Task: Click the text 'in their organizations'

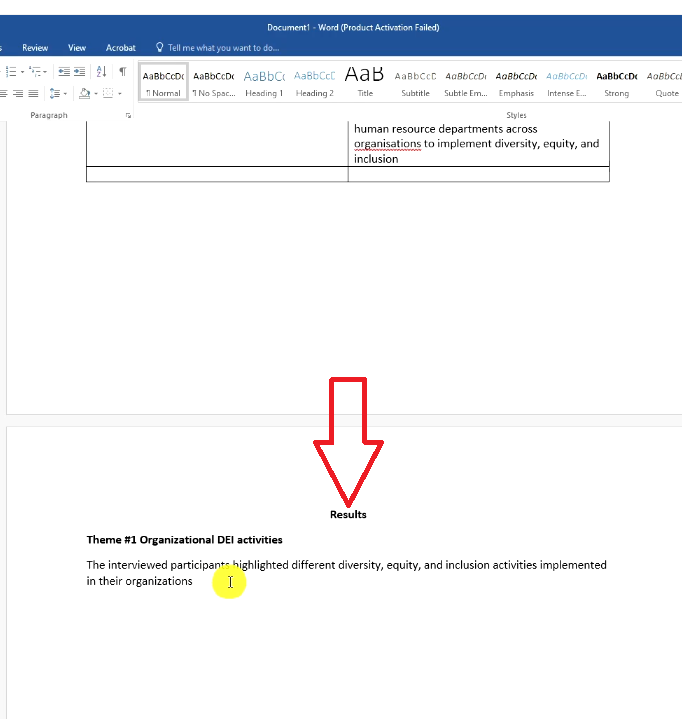Action: (139, 581)
